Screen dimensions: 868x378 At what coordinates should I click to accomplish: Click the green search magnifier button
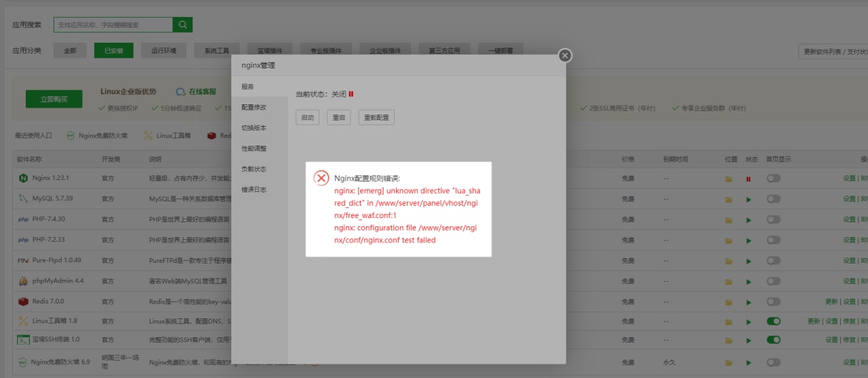(x=182, y=24)
